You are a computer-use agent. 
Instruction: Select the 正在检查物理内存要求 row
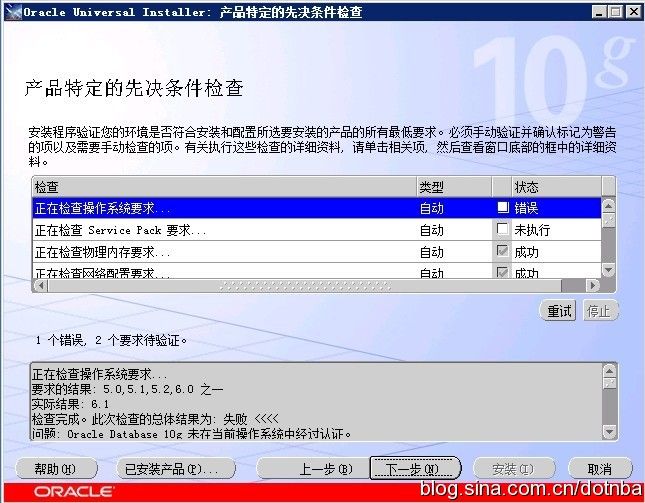[x=224, y=252]
